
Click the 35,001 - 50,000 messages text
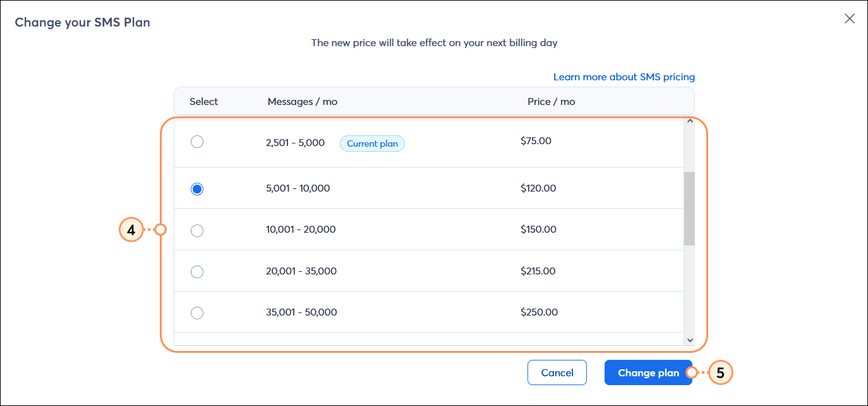301,312
